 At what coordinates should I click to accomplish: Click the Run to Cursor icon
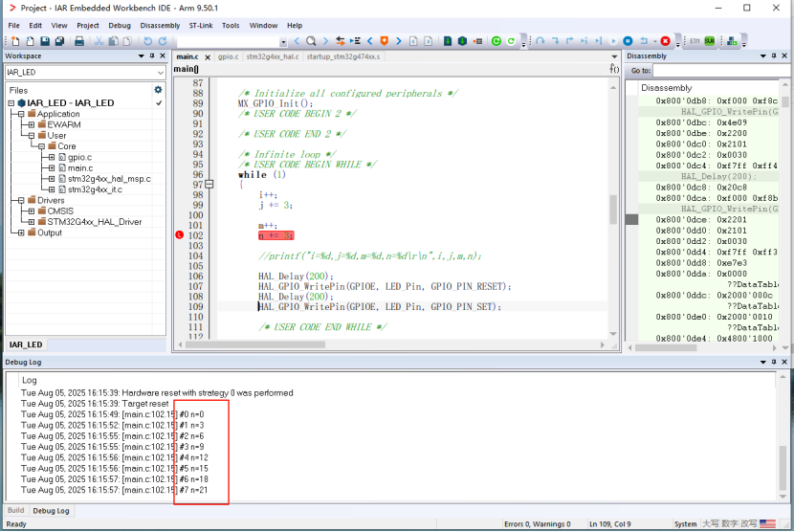pyautogui.click(x=599, y=41)
